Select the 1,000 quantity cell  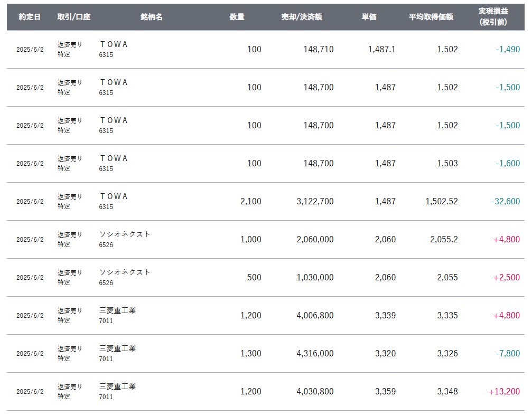(x=251, y=239)
